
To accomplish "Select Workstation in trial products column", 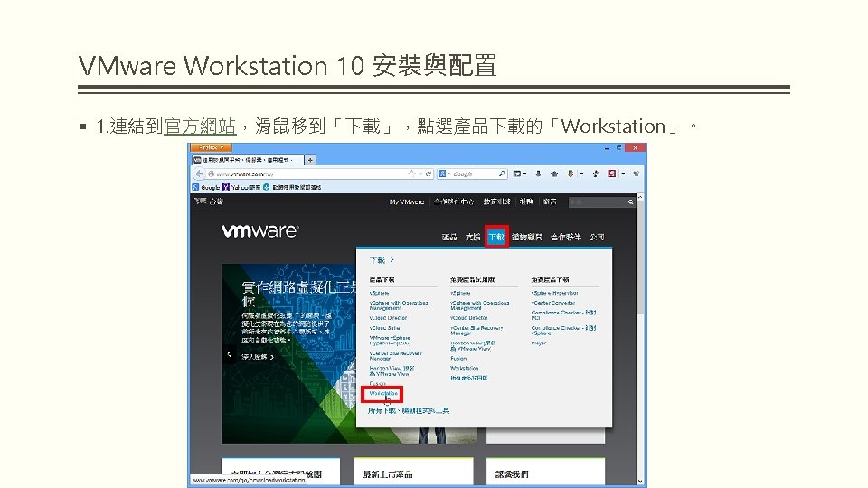I will (x=465, y=368).
